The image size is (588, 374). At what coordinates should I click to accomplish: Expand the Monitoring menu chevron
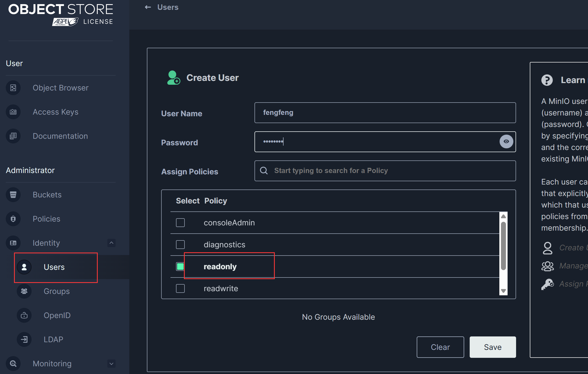[x=111, y=364]
